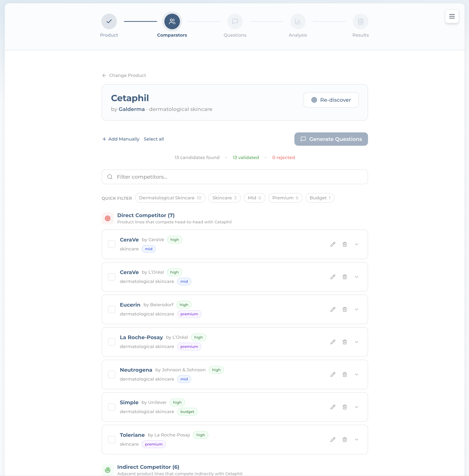The image size is (469, 476).
Task: Click Add Manually
Action: [x=121, y=139]
